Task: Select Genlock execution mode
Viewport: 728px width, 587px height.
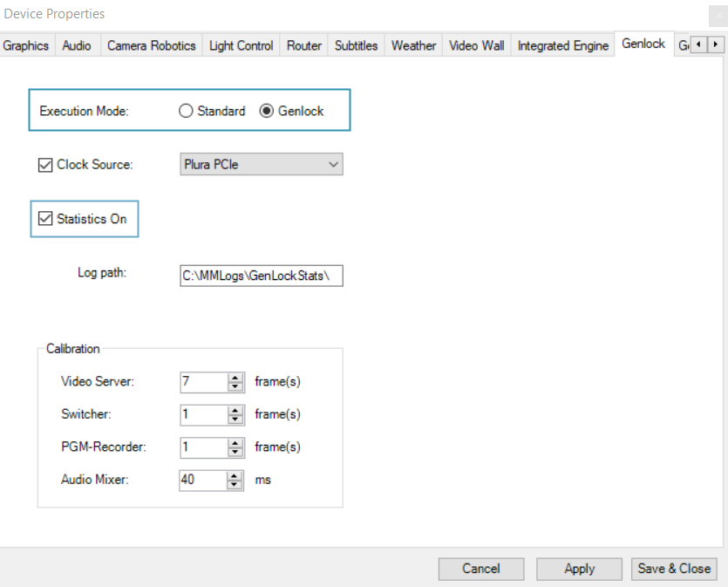Action: 267,111
